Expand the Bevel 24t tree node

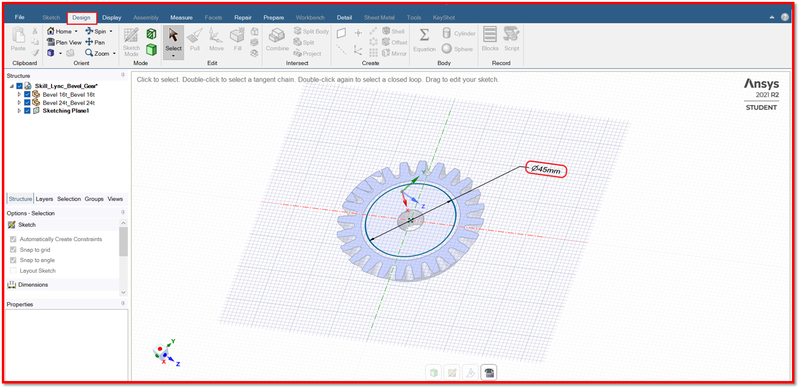tap(19, 103)
